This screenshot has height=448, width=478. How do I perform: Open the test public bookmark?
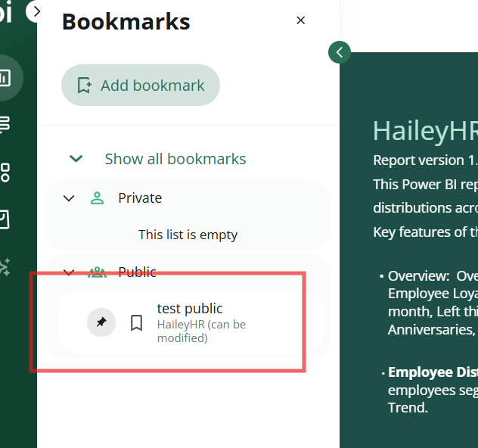(191, 322)
